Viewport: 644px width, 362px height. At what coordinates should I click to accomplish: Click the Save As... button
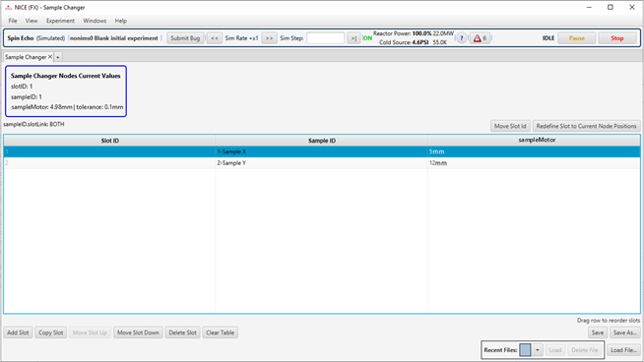tap(624, 332)
